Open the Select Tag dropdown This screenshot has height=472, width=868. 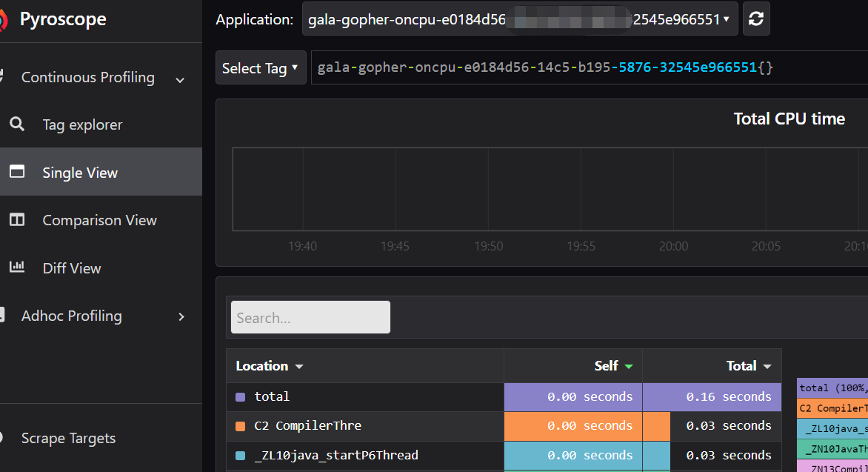[261, 68]
